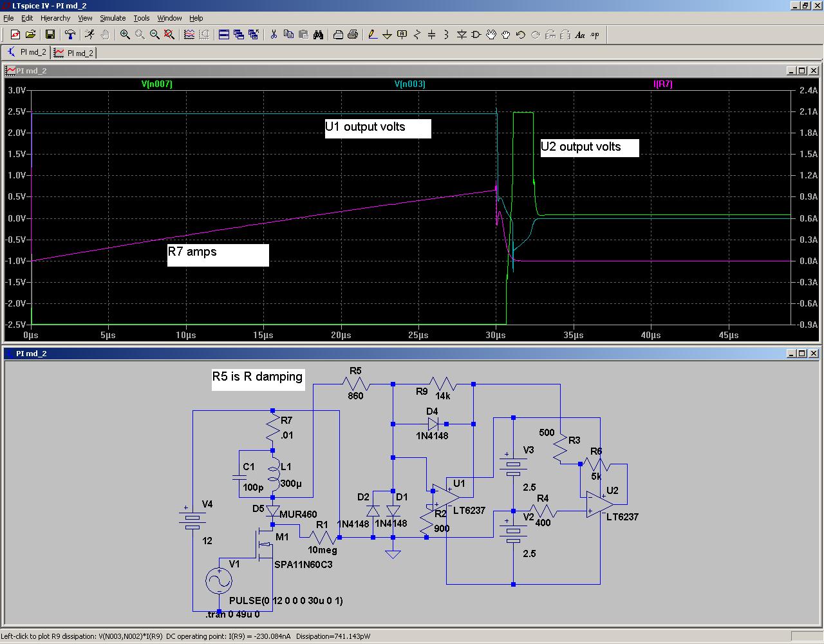Pick the Capacitor component tool

tap(432, 35)
